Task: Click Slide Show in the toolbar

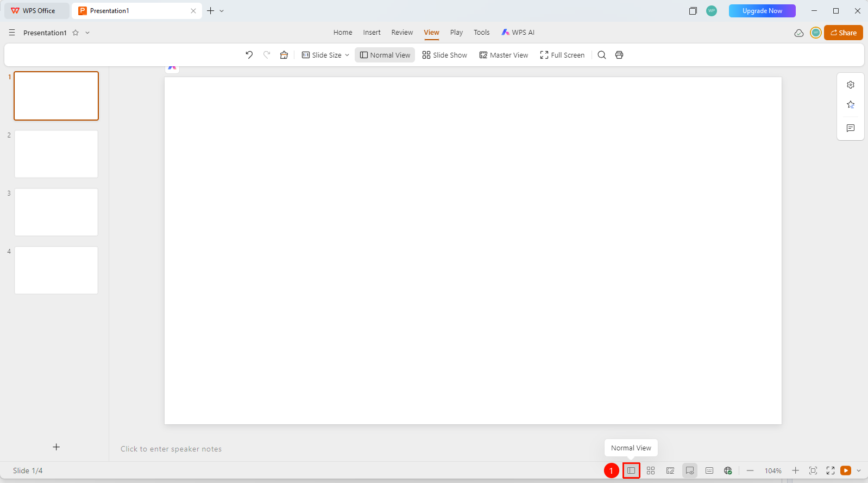Action: pyautogui.click(x=444, y=55)
